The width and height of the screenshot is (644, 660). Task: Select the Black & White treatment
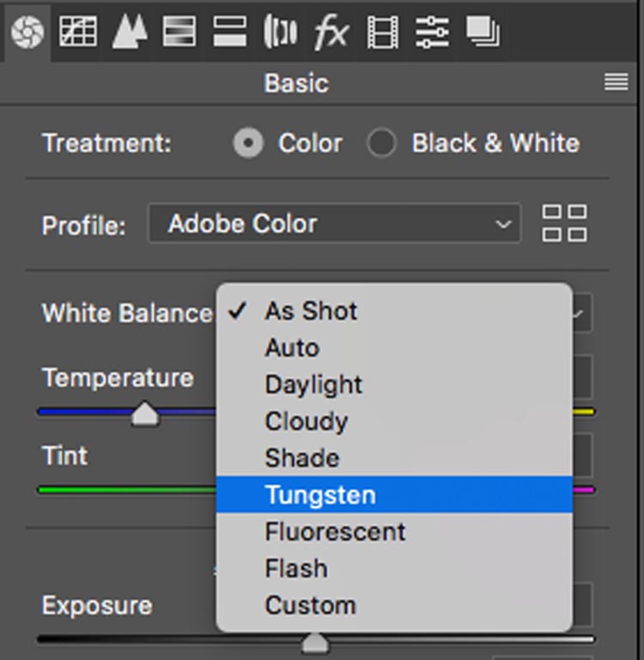point(381,143)
